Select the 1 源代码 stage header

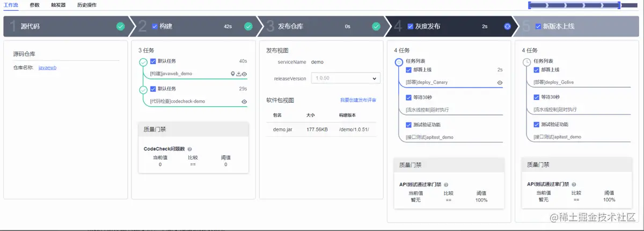[x=66, y=26]
